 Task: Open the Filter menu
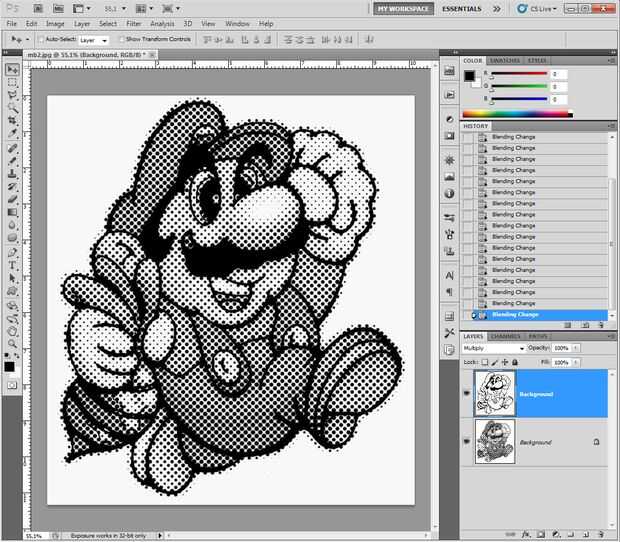click(133, 23)
